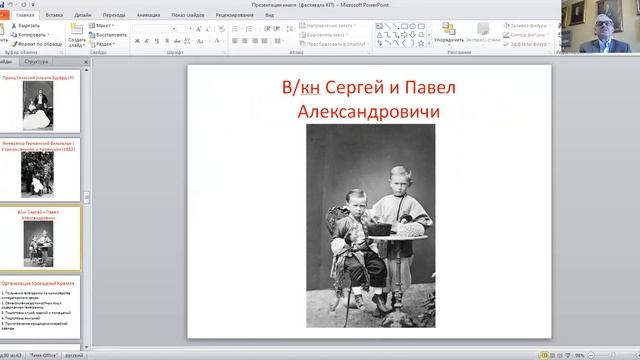Image resolution: width=640 pixels, height=360 pixels.
Task: Toggle Italic (К) formatting
Action: (x=147, y=41)
